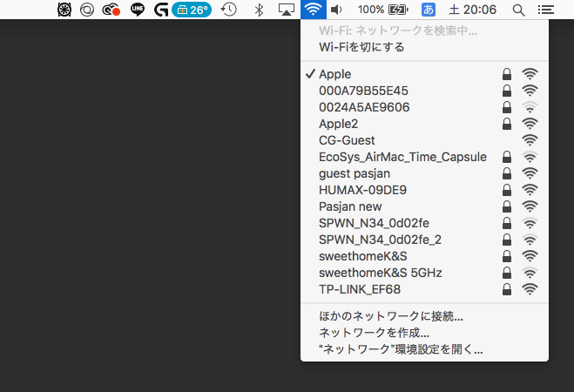
Task: Click the Creative Cloud menu bar icon
Action: (111, 10)
